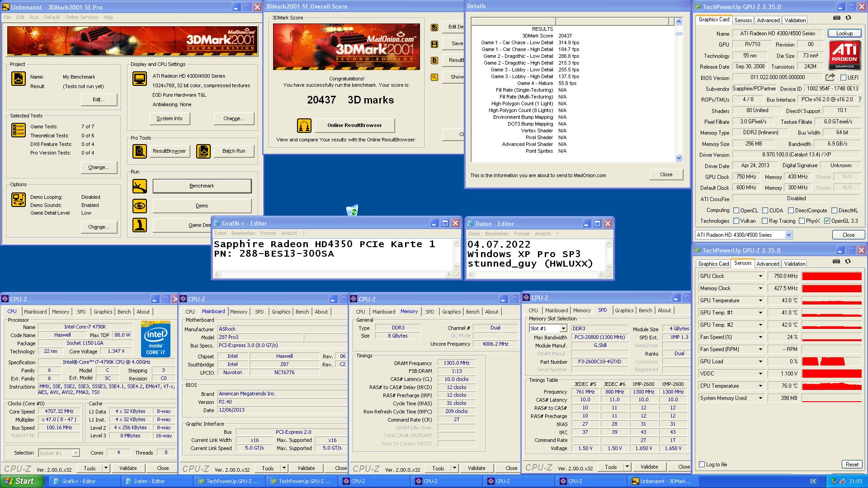Click the Demo eye icon
The image size is (868, 488).
[140, 206]
